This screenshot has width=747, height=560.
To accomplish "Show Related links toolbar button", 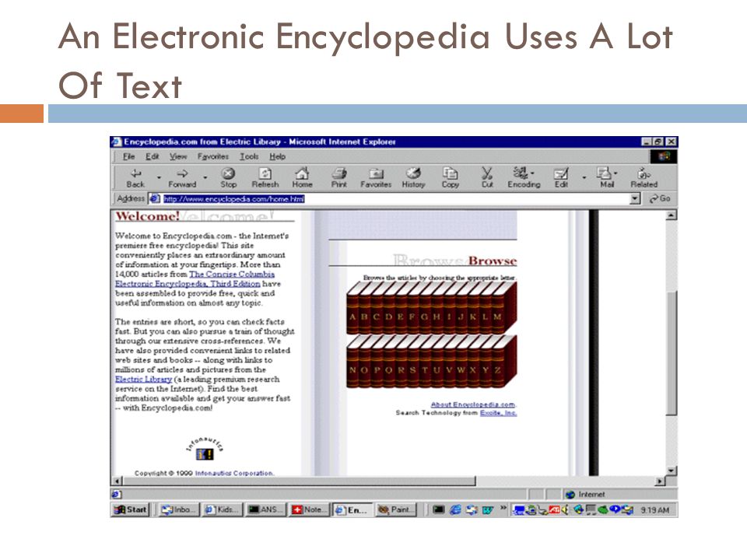I will 644,178.
